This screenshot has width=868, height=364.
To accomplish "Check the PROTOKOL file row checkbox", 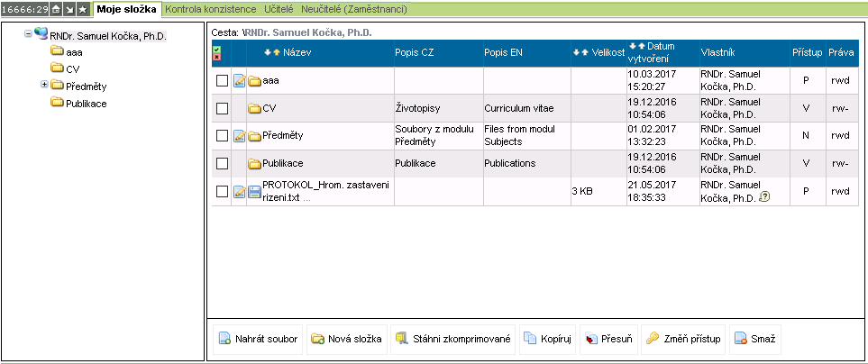I will [x=222, y=191].
